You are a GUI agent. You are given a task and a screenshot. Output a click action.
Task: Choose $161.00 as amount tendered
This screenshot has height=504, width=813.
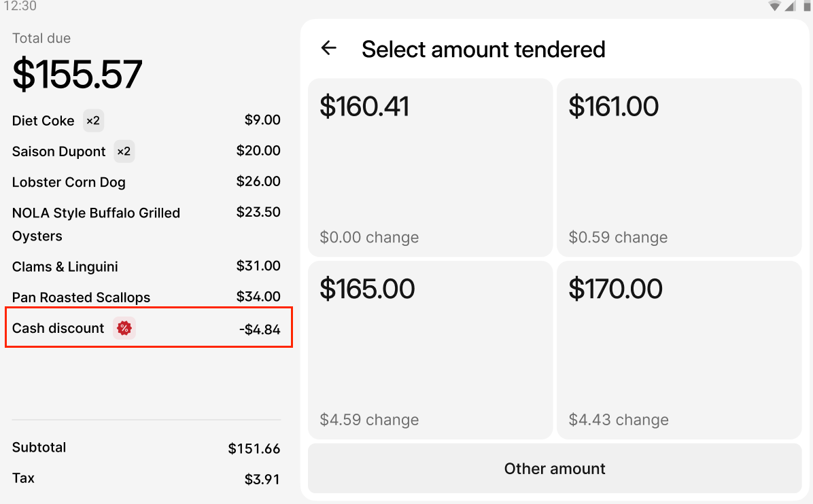679,167
